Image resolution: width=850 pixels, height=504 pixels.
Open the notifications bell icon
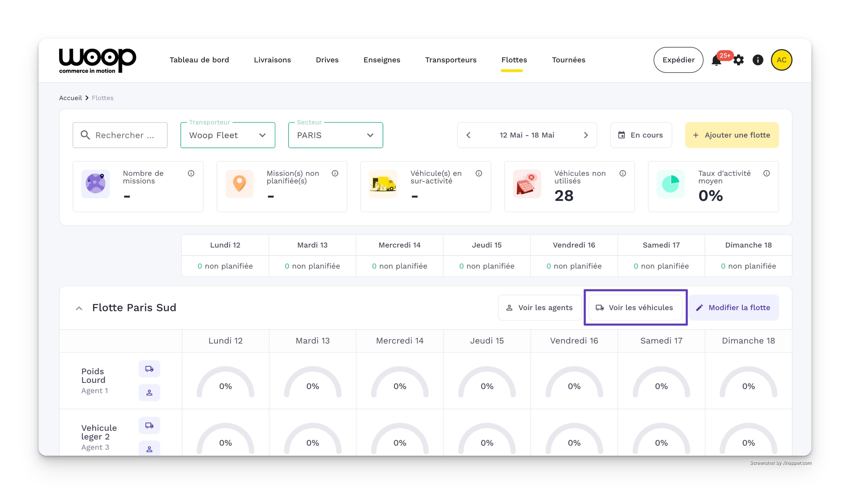tap(716, 60)
